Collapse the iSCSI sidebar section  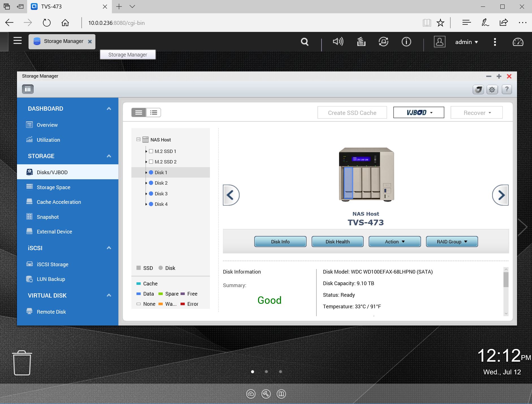coord(109,248)
